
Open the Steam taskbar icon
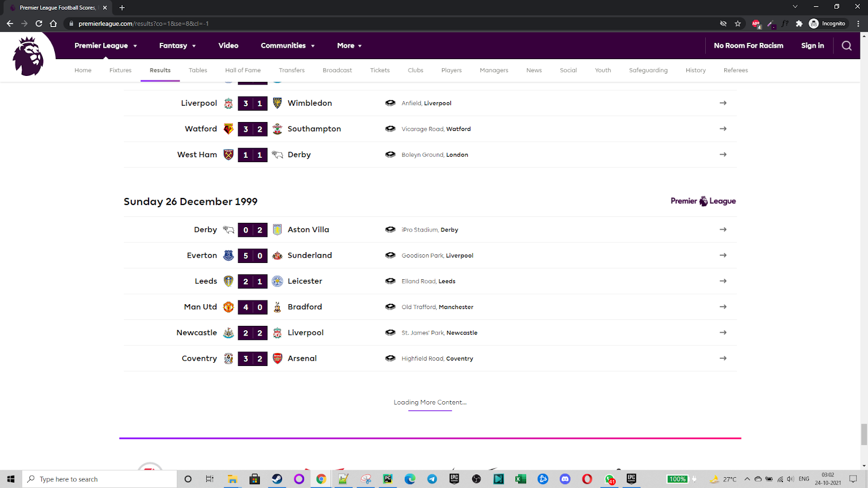click(x=277, y=479)
